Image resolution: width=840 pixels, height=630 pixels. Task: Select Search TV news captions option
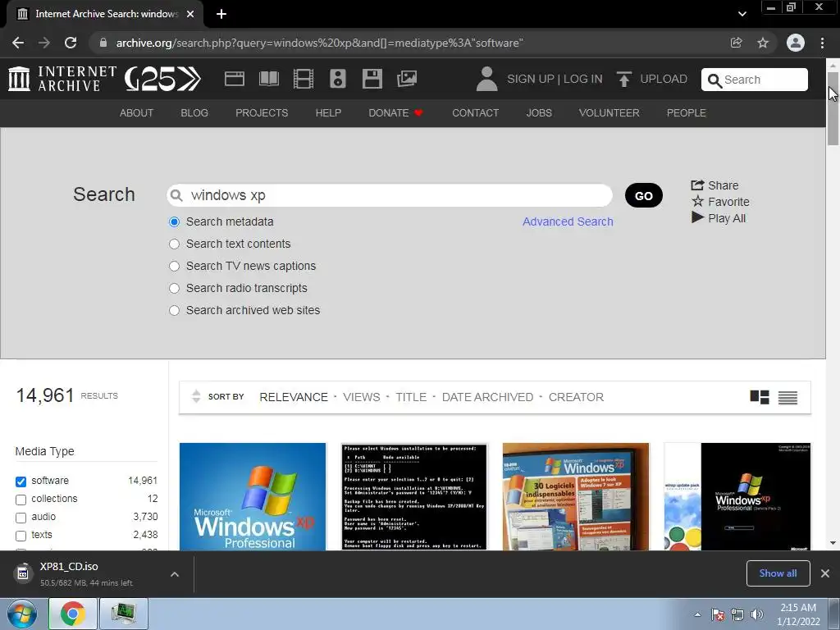point(174,267)
